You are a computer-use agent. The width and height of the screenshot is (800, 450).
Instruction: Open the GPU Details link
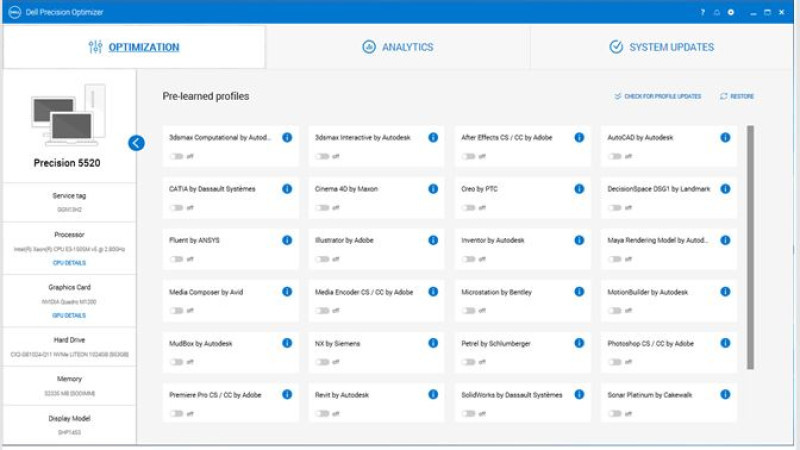(69, 315)
